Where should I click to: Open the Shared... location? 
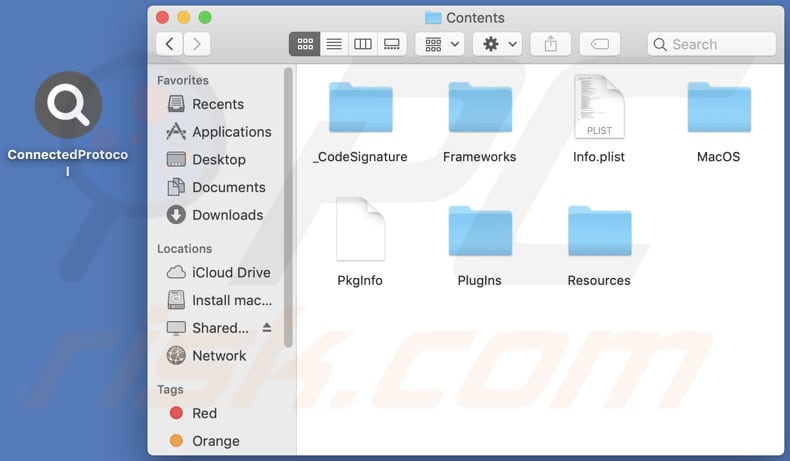[208, 328]
